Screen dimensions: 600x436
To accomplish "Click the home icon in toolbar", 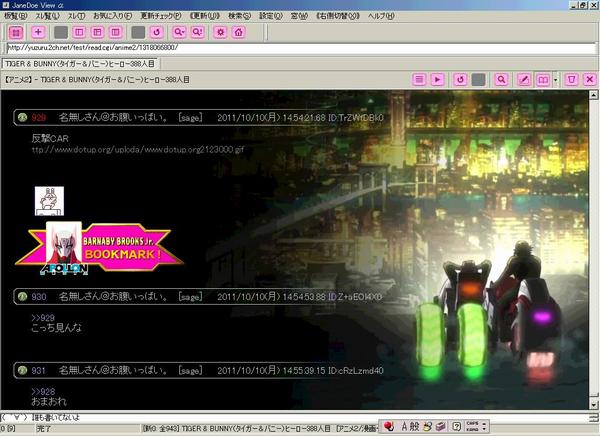I will [x=239, y=33].
